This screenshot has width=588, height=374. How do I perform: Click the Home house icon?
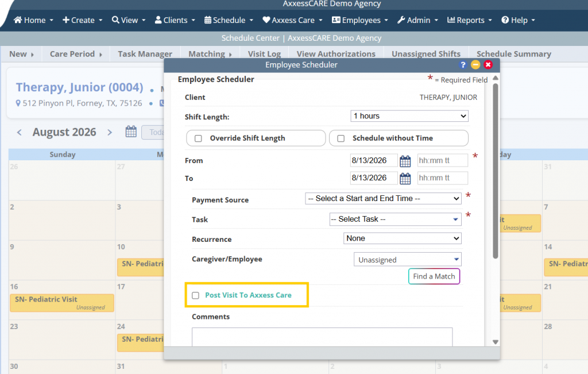(x=18, y=20)
